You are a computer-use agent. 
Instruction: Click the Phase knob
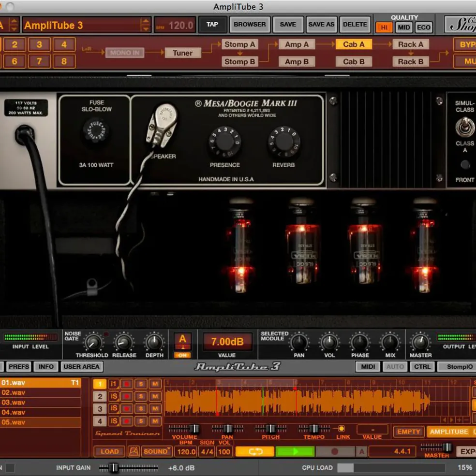(360, 343)
